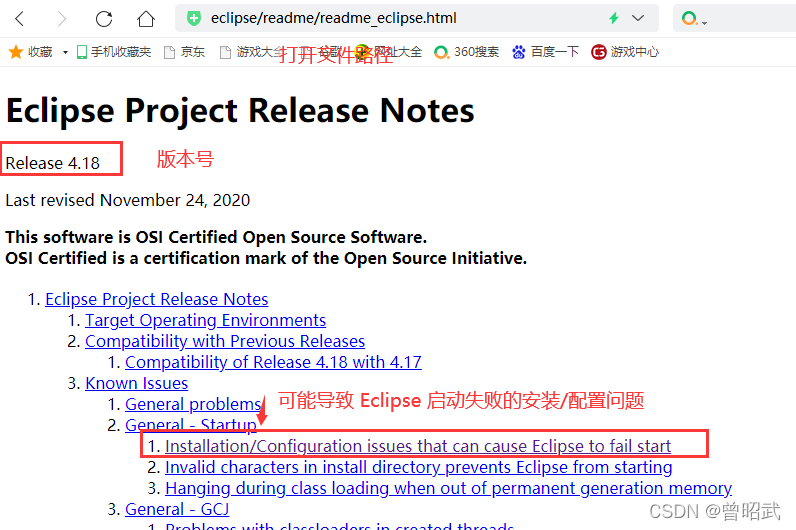The height and width of the screenshot is (530, 796).
Task: Open the Target Operating Environments link
Action: 205,320
